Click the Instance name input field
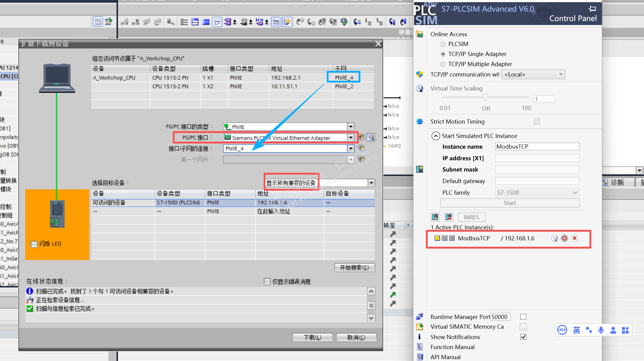This screenshot has height=361, width=644. coord(537,147)
